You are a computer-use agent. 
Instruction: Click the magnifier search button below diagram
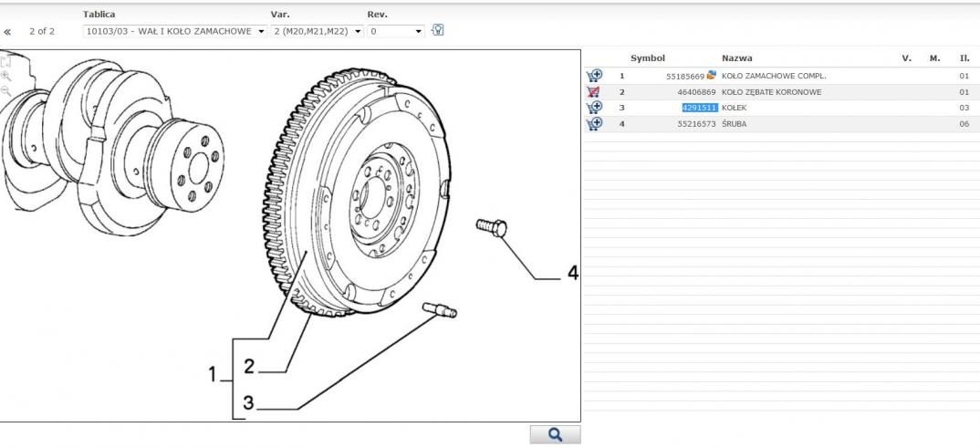(x=554, y=435)
